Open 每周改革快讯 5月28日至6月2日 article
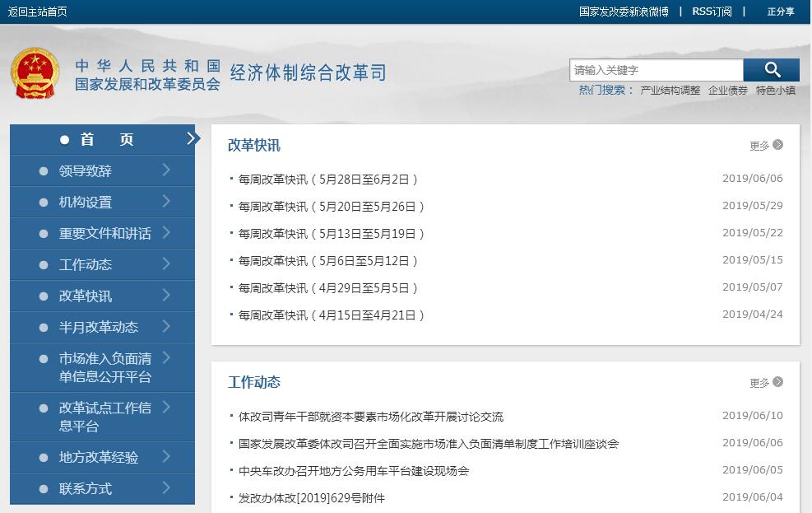The height and width of the screenshot is (513, 812). point(328,180)
